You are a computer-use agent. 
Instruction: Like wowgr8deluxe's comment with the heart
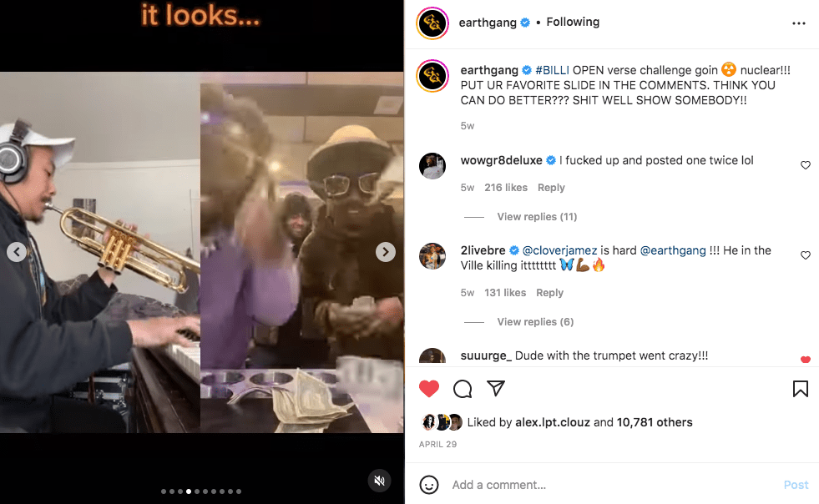pos(806,165)
